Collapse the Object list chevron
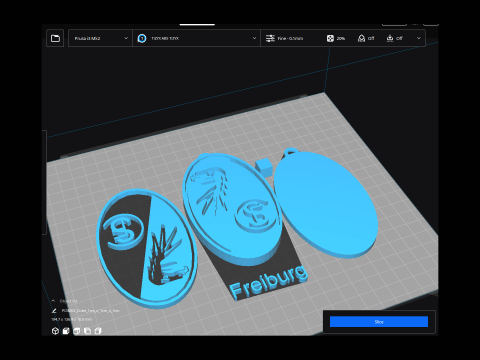The height and width of the screenshot is (360, 480). click(53, 301)
